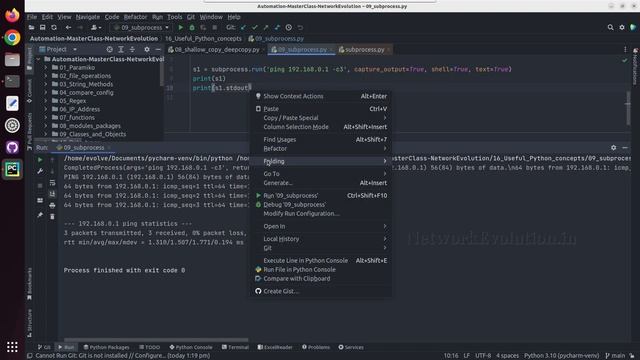This screenshot has width=640, height=360.
Task: Expand the 01_Paramiko folder
Action: 46,68
